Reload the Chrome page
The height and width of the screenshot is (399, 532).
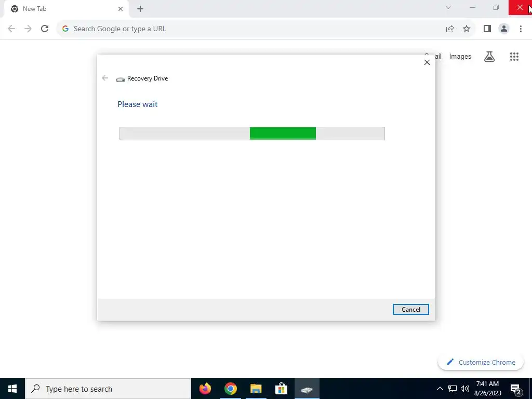pos(45,29)
